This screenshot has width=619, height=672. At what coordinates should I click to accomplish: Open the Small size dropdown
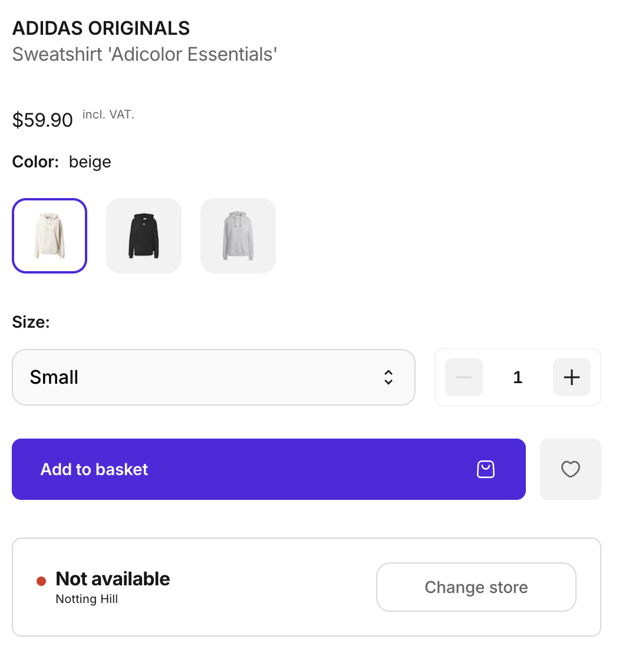click(x=213, y=377)
